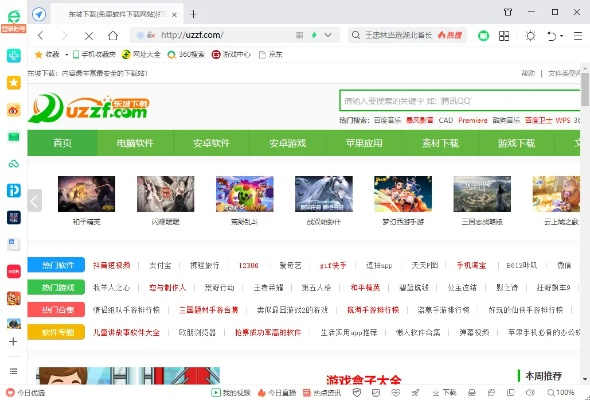The width and height of the screenshot is (590, 400).
Task: Open the sidebar list menu icon at the bottom
Action: (x=13, y=371)
